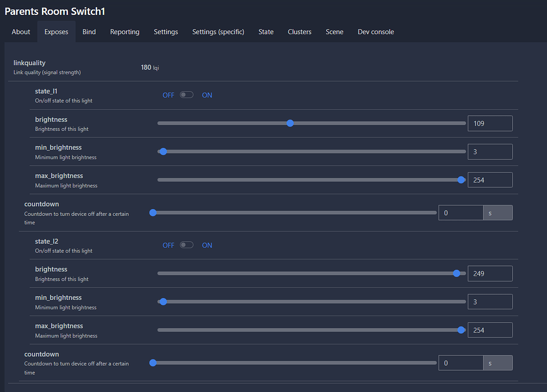Image resolution: width=547 pixels, height=392 pixels.
Task: Open the Scene tab
Action: coord(334,32)
